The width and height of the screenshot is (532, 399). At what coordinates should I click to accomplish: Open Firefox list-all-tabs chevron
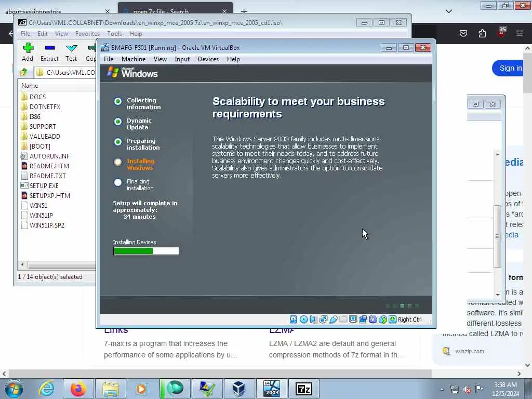(449, 11)
